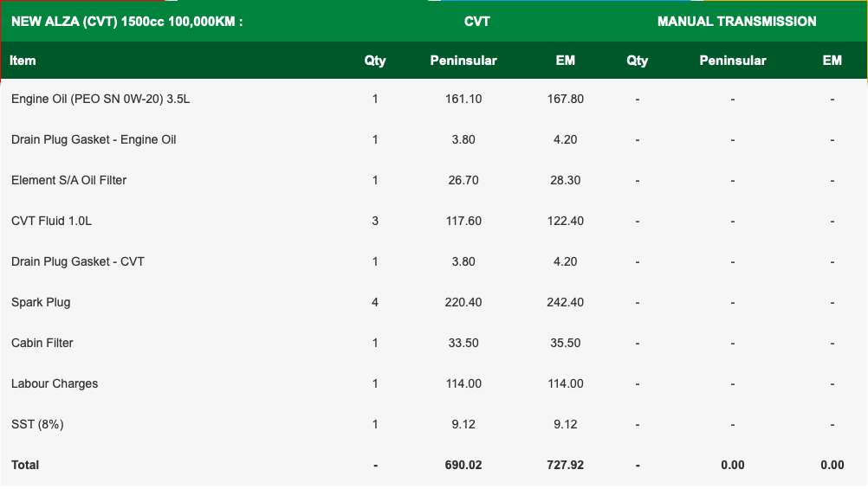Screen dimensions: 868x489
Task: Click the NEW ALZA (CVT) 1500cc 100,000KM heading
Action: pyautogui.click(x=126, y=22)
